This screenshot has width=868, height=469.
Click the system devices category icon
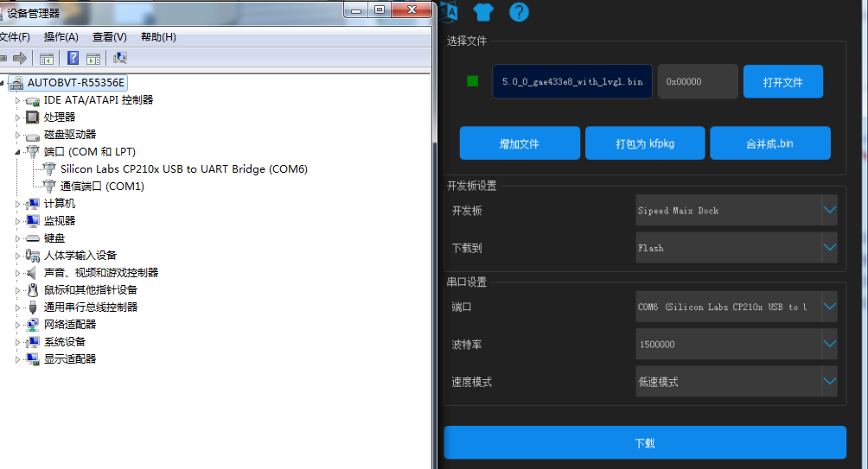[33, 342]
